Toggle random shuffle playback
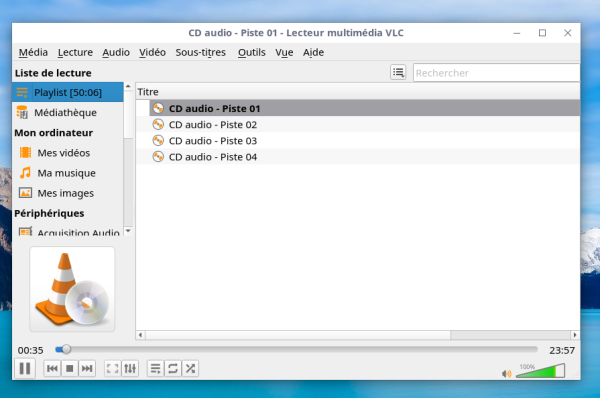The image size is (600, 398). 190,369
